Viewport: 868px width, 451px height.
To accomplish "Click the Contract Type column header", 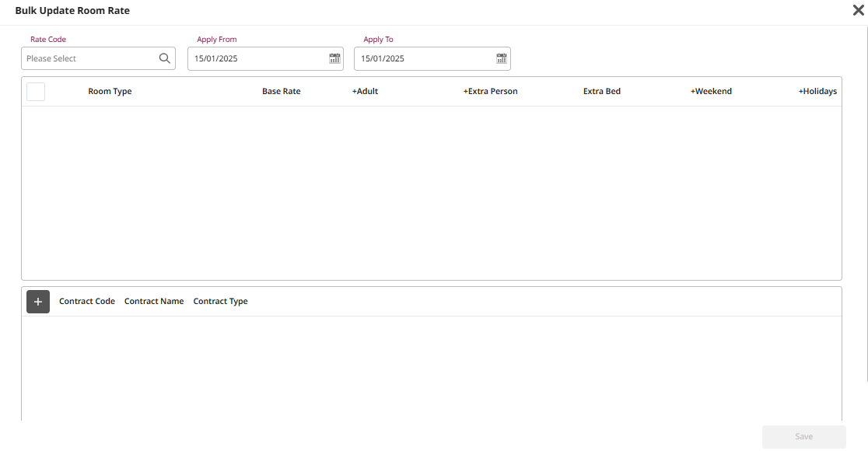I will pyautogui.click(x=220, y=302).
